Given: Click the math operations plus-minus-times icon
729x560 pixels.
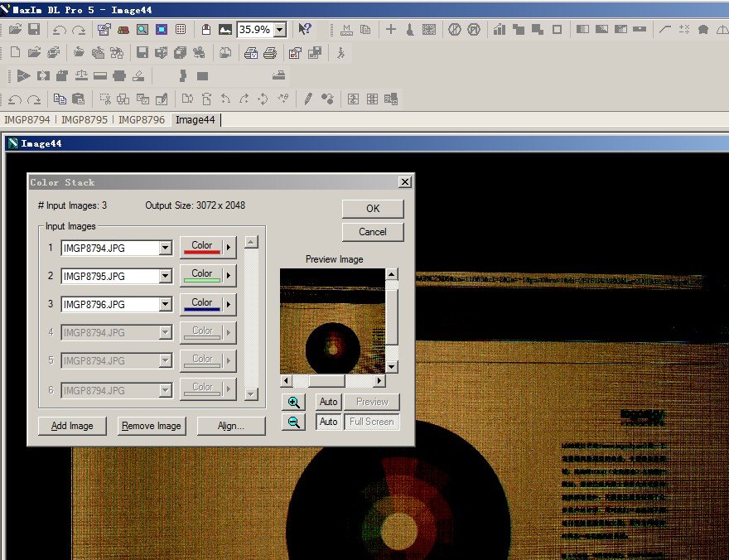Looking at the screenshot, I should tap(684, 29).
